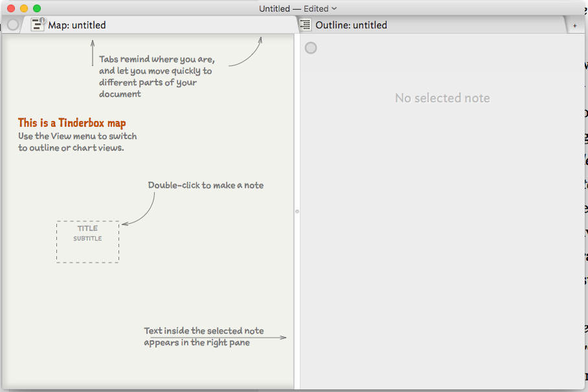Add a new tab with plus button
The height and width of the screenshot is (392, 588).
click(574, 26)
